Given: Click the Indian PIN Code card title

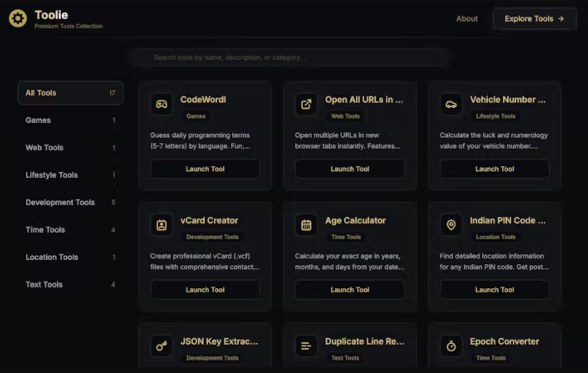Looking at the screenshot, I should click(x=508, y=221).
